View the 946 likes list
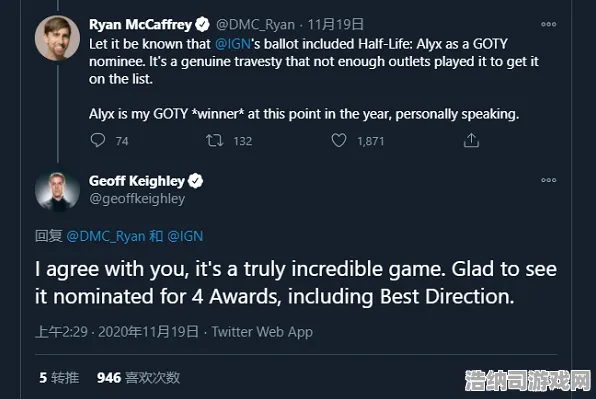Viewport: 596px width, 399px height. pos(138,378)
